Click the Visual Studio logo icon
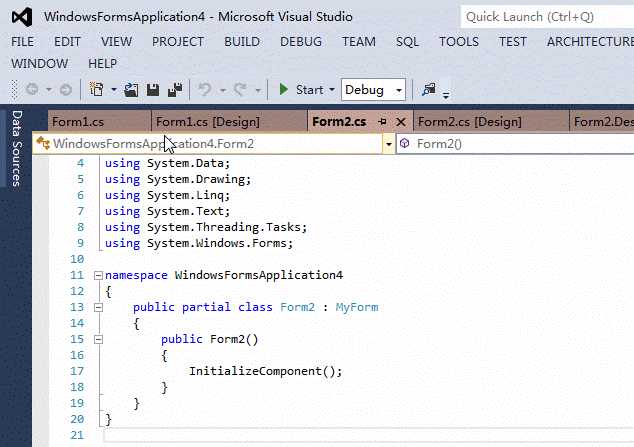 pos(22,17)
